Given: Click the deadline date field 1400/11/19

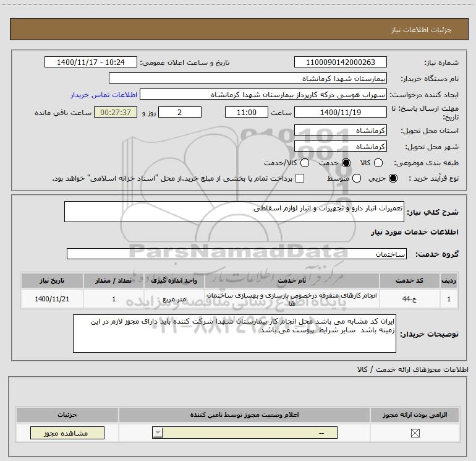Looking at the screenshot, I should 340,112.
